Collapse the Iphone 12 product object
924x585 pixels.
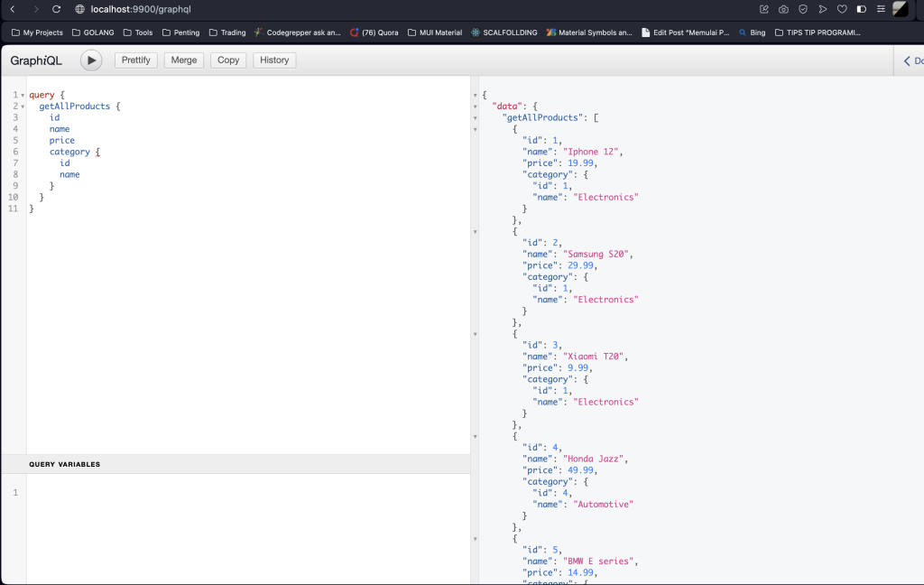coord(476,129)
